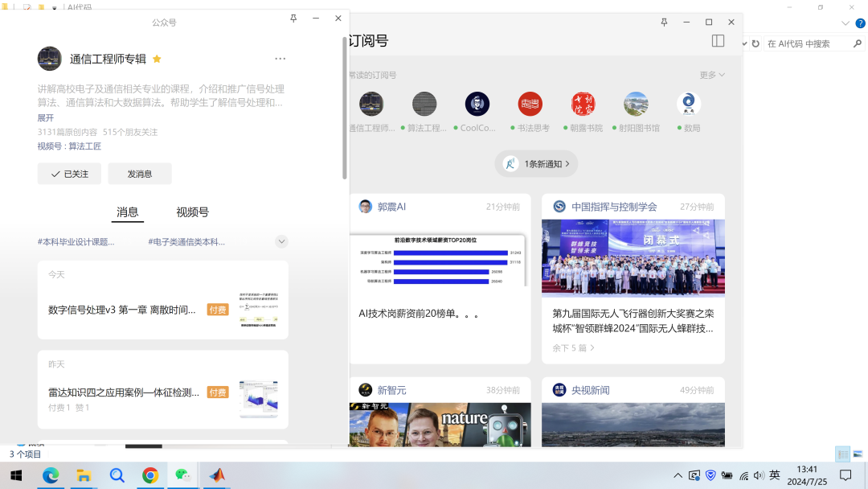Image resolution: width=868 pixels, height=489 pixels.
Task: Click the 央视新闻 account logo
Action: point(559,390)
